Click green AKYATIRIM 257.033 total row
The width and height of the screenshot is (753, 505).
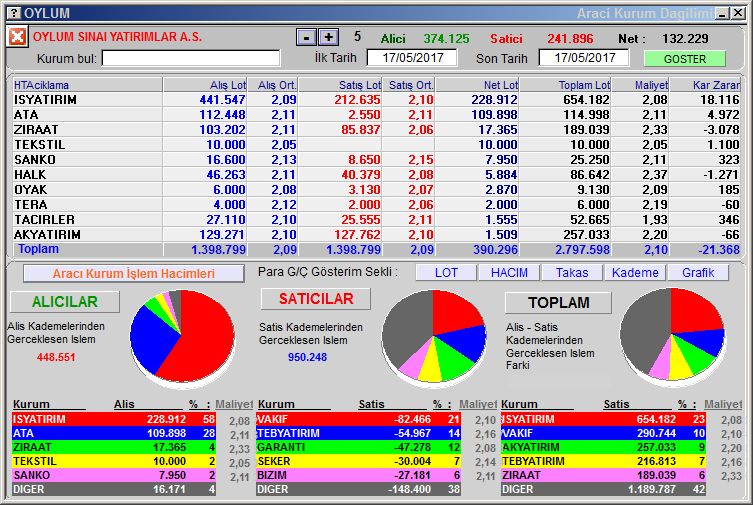point(603,447)
